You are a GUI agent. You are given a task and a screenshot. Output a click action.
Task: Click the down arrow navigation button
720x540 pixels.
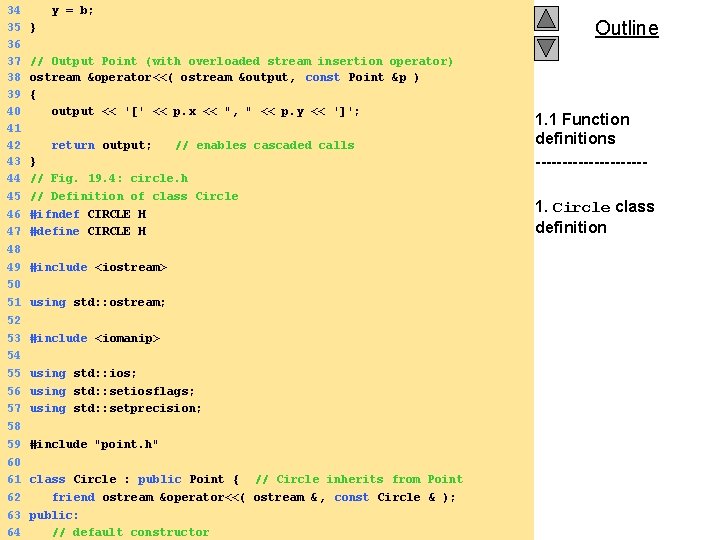(546, 49)
